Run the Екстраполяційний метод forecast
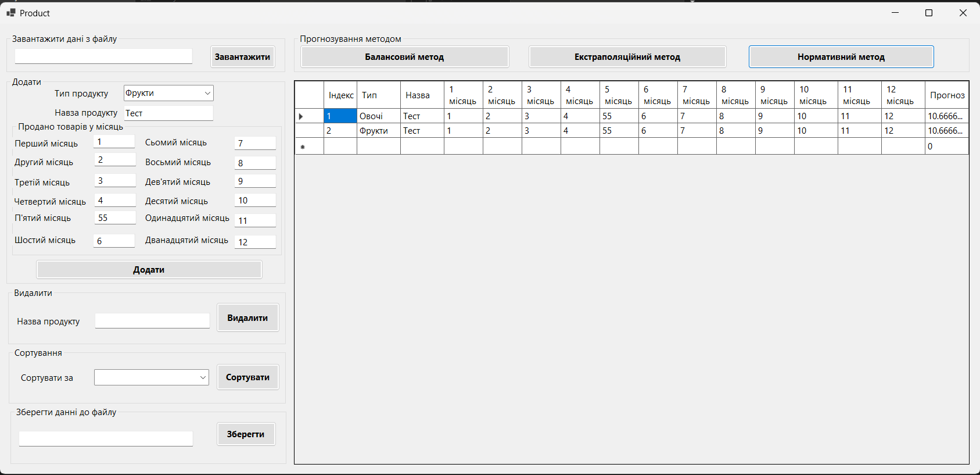The image size is (980, 475). (x=627, y=57)
